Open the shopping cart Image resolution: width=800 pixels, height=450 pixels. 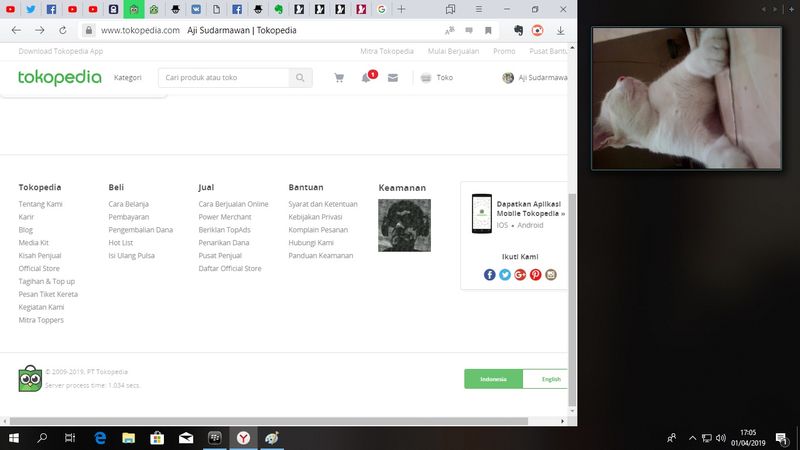point(339,78)
